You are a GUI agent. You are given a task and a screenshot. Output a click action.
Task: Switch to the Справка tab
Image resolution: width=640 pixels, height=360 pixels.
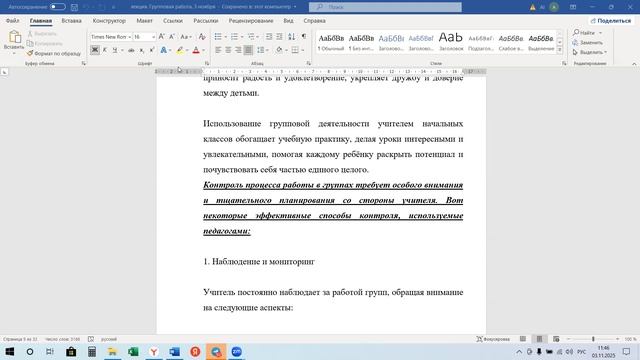(314, 20)
